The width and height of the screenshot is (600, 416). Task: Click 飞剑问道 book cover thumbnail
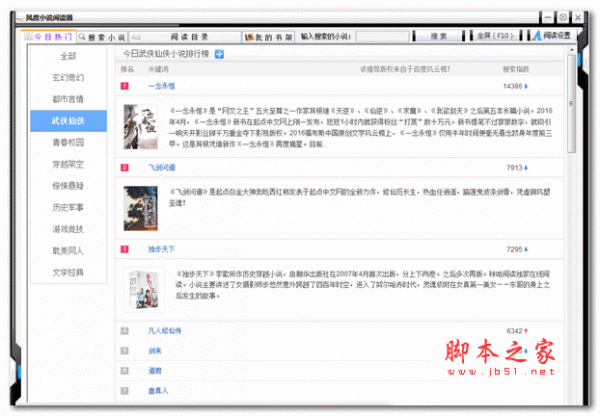[x=140, y=209]
